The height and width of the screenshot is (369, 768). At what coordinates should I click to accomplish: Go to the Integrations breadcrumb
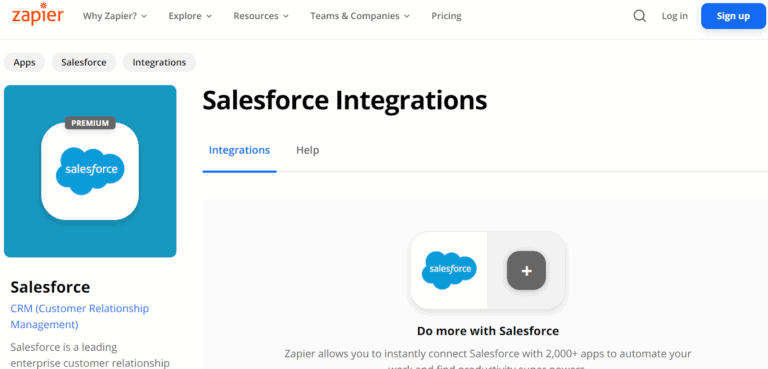tap(159, 63)
